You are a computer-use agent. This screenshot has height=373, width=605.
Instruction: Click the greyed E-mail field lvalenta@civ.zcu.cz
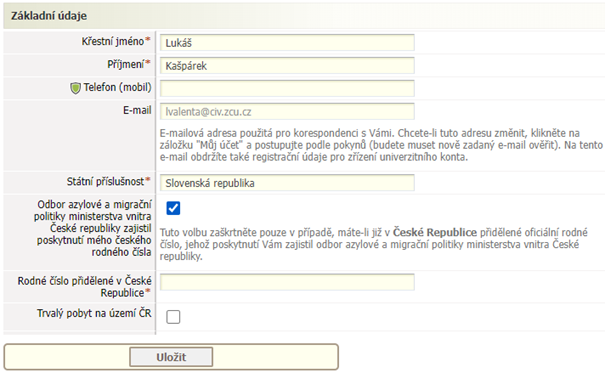(287, 111)
